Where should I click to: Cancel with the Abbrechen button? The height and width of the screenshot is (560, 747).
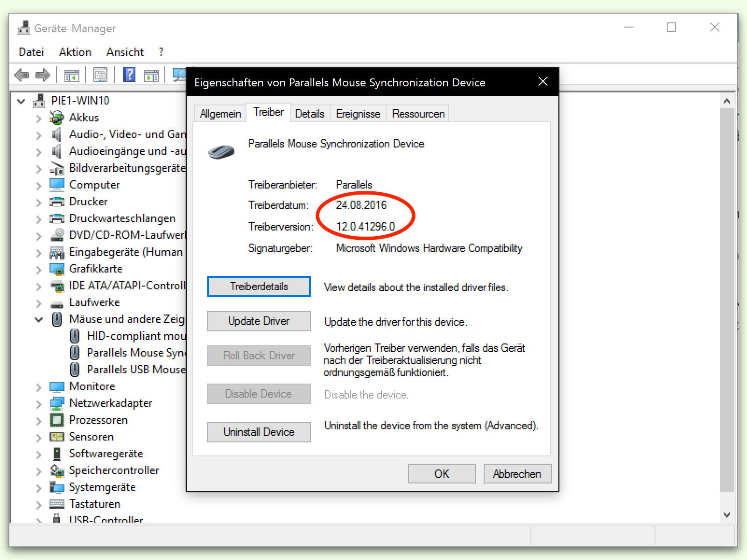(x=517, y=474)
